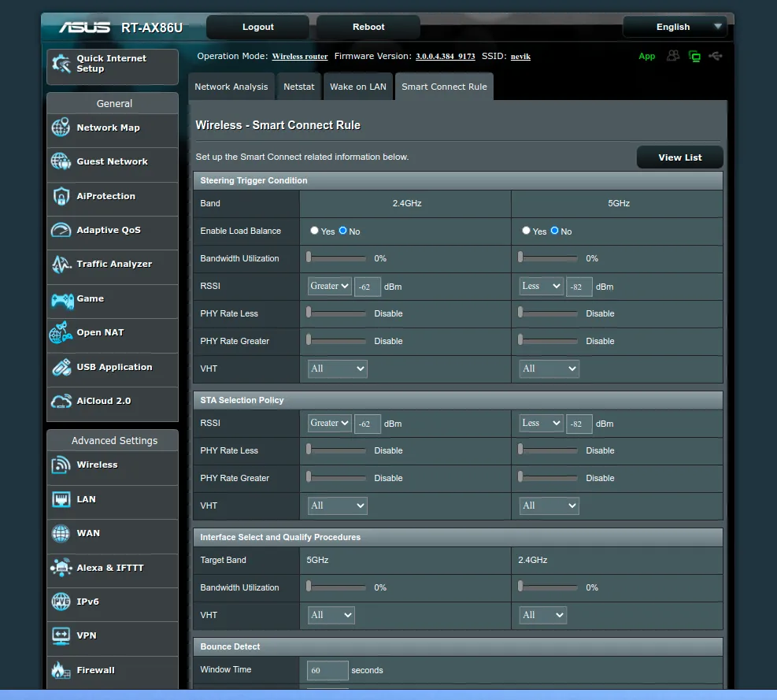Open the Wake on LAN tab
Screen dimensions: 777x700
click(358, 87)
